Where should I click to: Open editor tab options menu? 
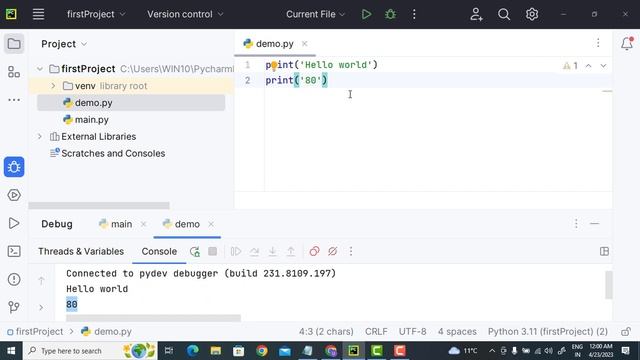pos(598,43)
